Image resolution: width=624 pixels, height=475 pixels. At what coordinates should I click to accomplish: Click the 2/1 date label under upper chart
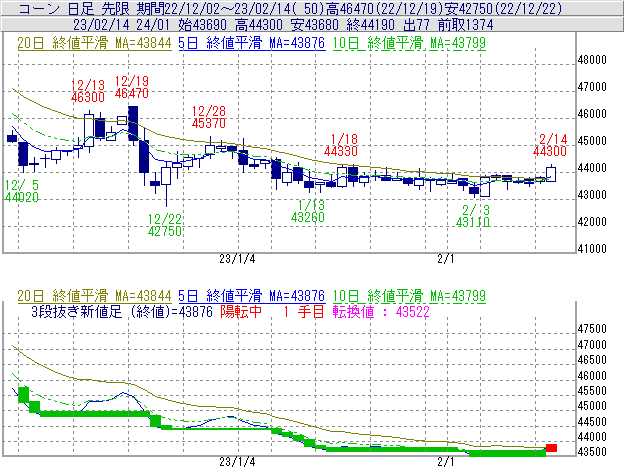pyautogui.click(x=446, y=259)
